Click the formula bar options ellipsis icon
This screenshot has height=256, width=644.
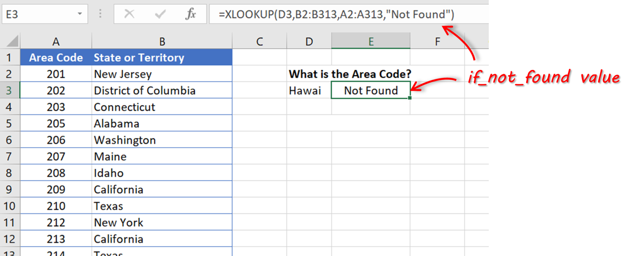(100, 14)
